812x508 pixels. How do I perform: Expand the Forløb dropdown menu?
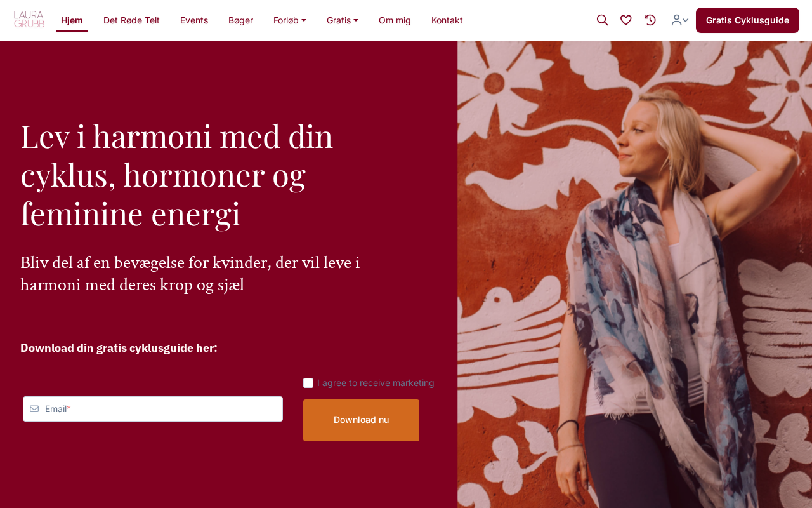click(290, 20)
